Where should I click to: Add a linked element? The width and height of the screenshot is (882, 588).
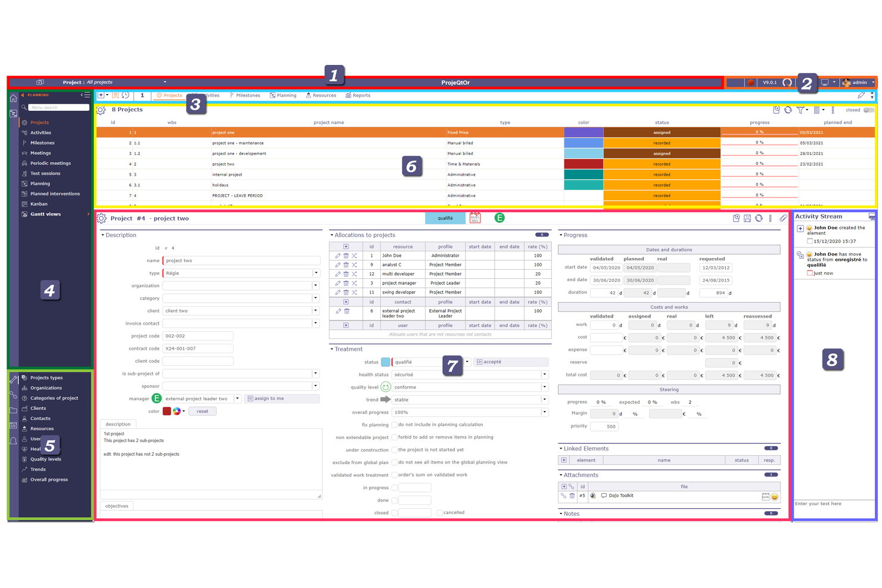point(564,460)
